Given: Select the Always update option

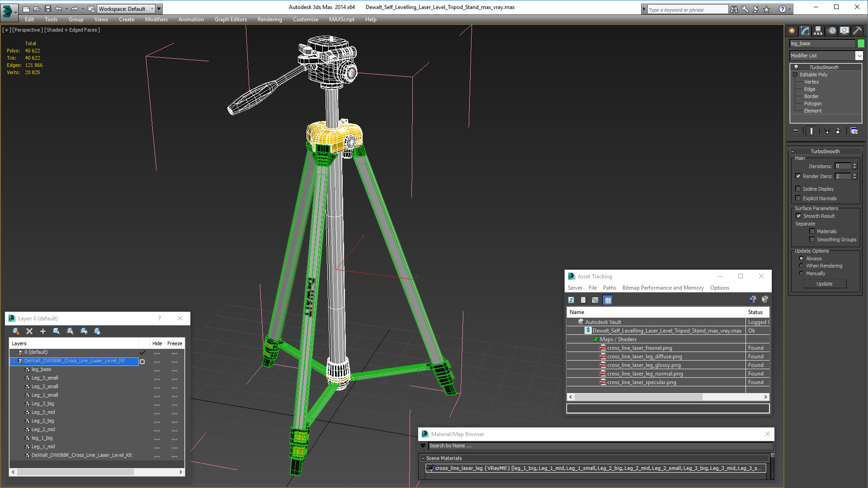Looking at the screenshot, I should point(801,258).
